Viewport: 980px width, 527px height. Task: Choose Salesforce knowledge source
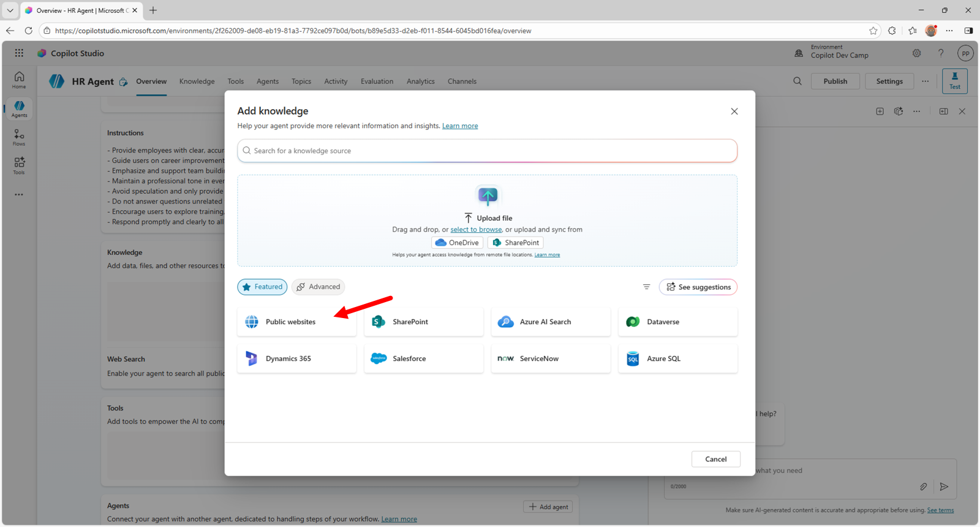(423, 358)
